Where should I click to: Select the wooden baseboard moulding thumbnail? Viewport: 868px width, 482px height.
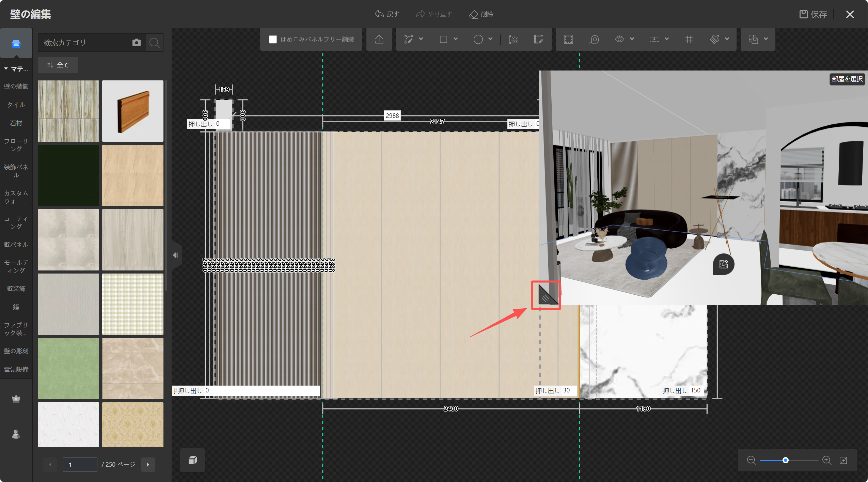pyautogui.click(x=133, y=111)
